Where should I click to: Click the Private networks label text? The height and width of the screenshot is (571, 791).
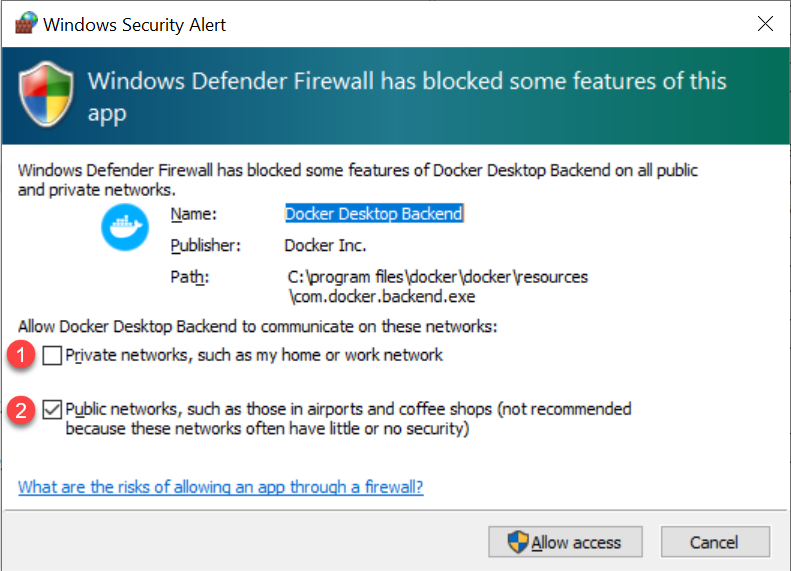pyautogui.click(x=254, y=355)
